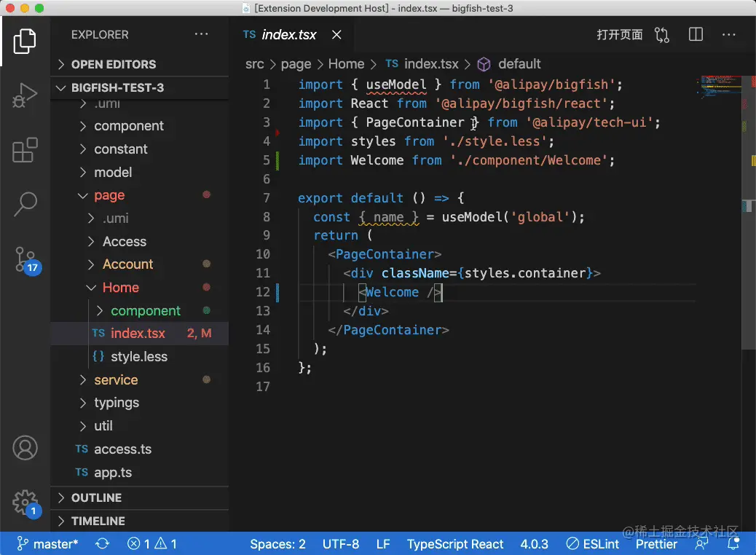Click the feedback icon in status bar

(x=701, y=544)
